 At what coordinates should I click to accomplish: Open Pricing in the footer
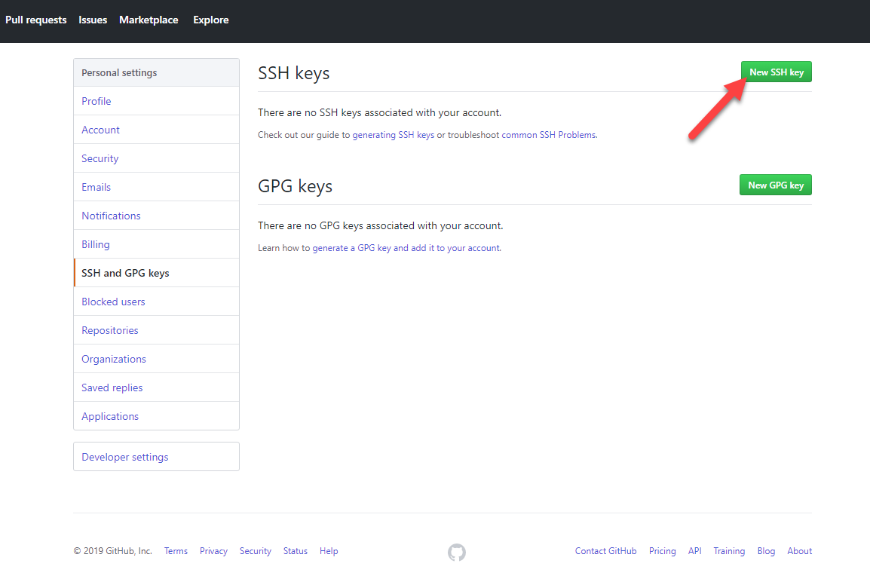coord(663,551)
